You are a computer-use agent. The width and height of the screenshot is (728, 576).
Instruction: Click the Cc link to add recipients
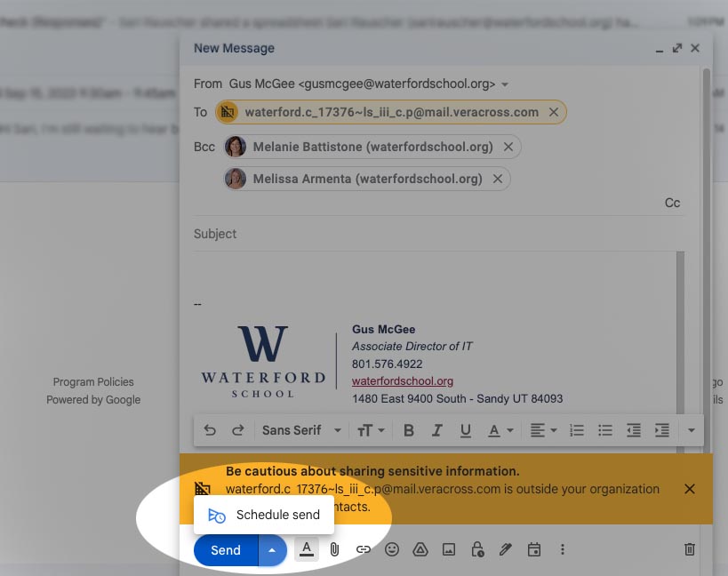(x=672, y=203)
